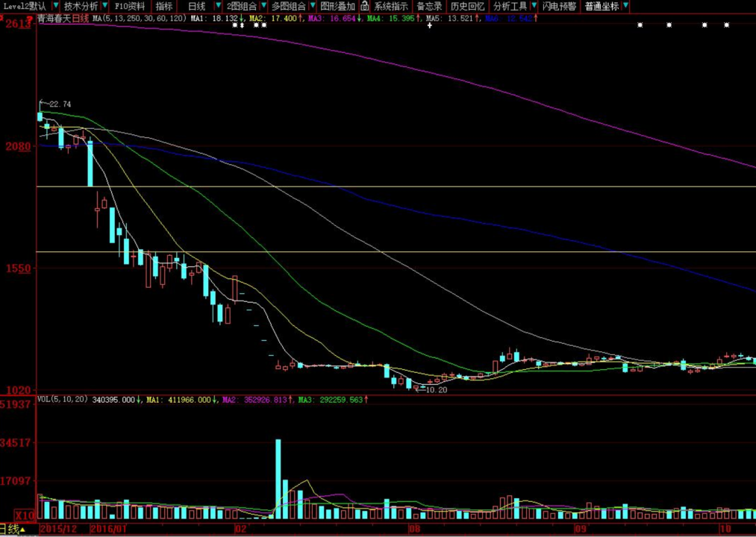Click the 指标 toolbar button

164,6
